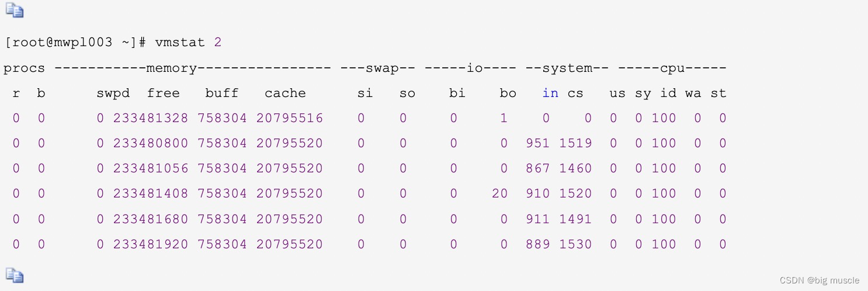Click the free value "233481680"

[x=151, y=219]
